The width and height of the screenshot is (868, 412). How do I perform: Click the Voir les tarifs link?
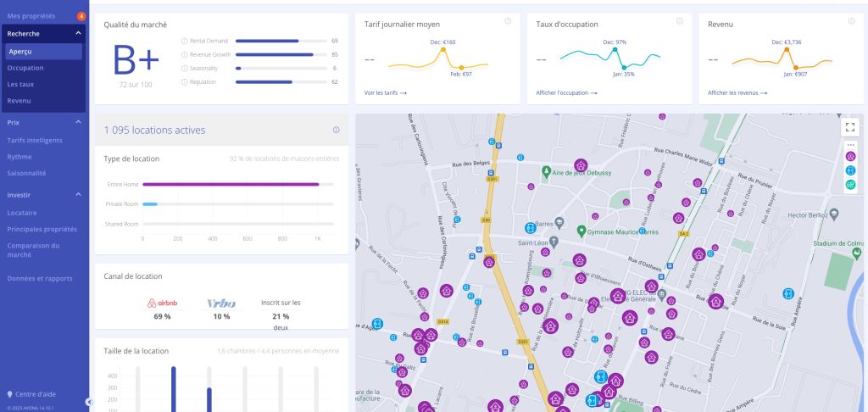pos(386,92)
